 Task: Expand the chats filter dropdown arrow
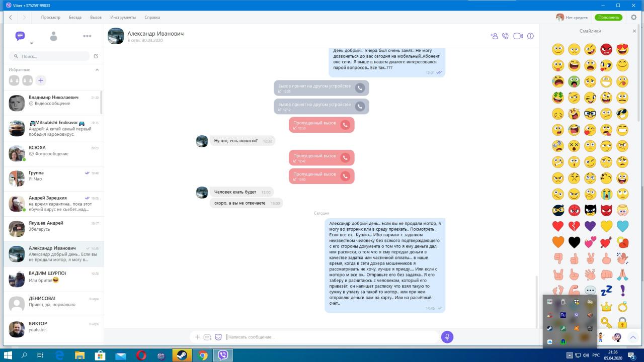tap(31, 44)
